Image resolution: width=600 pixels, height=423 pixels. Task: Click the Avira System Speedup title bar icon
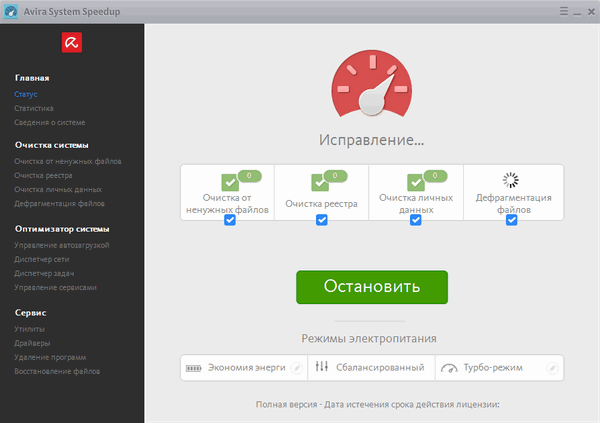click(x=11, y=11)
